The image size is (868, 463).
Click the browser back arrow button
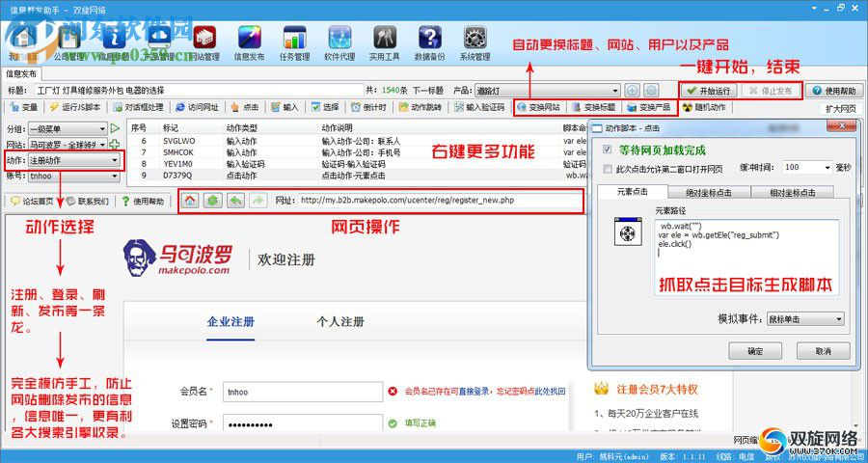[235, 201]
